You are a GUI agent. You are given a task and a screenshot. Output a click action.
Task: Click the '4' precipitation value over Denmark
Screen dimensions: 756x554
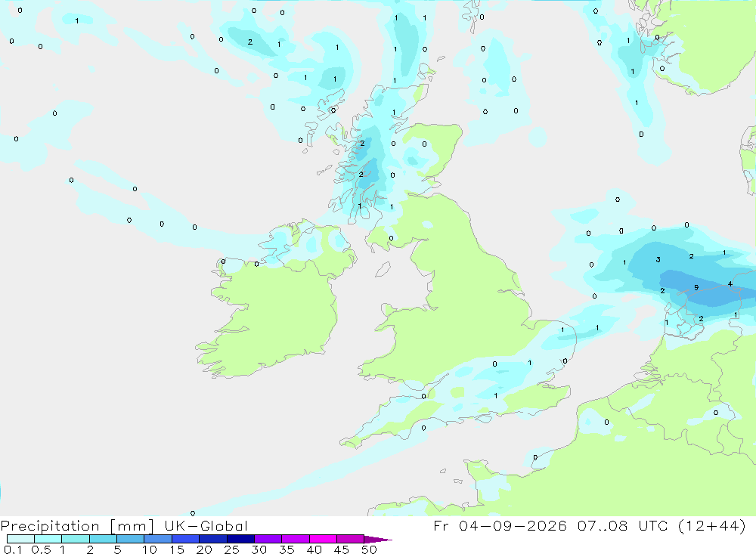tap(730, 284)
